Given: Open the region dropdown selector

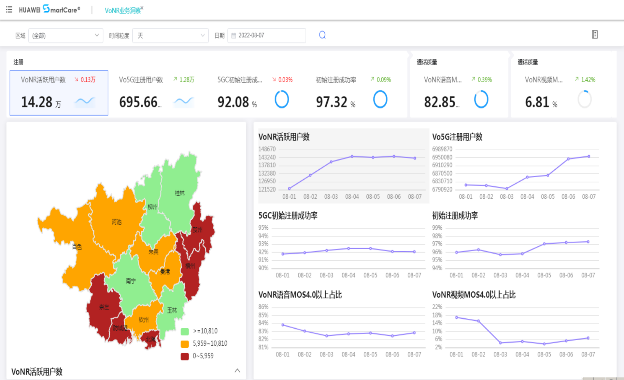Looking at the screenshot, I should tap(66, 35).
